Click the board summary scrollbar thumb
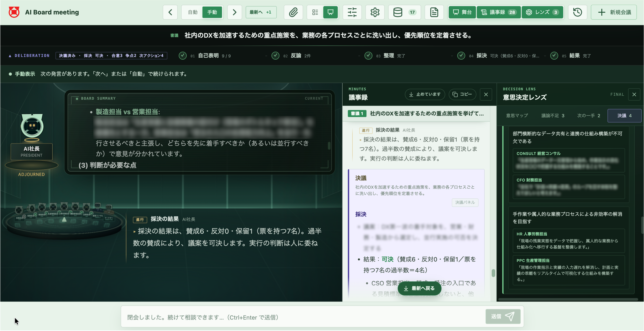The image size is (644, 331). (329, 145)
